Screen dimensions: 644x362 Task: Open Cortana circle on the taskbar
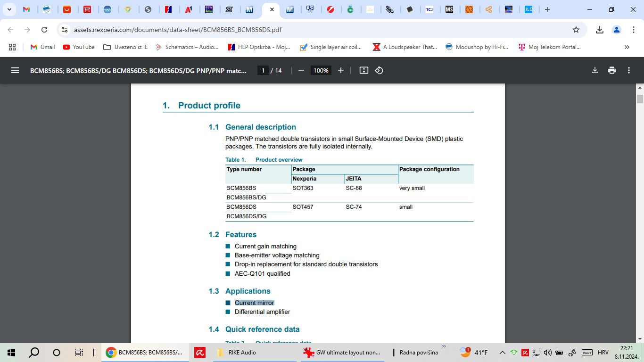pyautogui.click(x=57, y=353)
